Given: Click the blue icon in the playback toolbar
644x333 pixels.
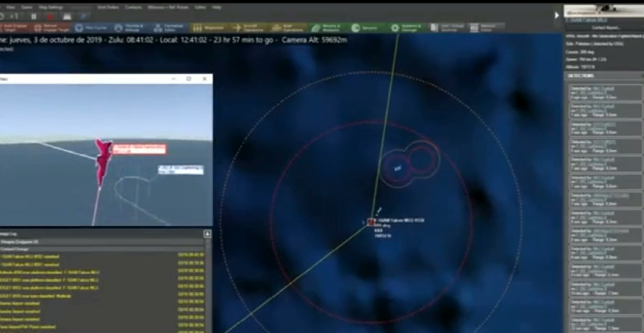Looking at the screenshot, I should tap(84, 16).
